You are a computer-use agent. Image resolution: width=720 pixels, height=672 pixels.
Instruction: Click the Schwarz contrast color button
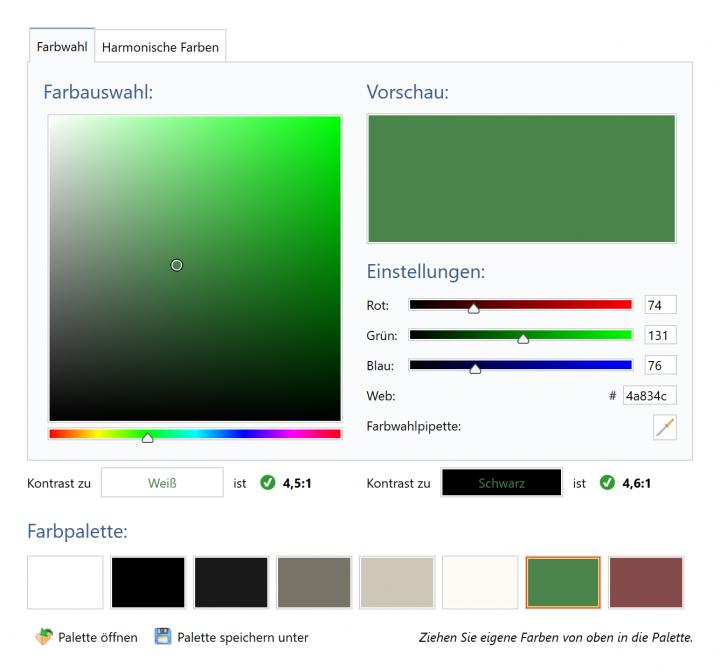tap(501, 483)
